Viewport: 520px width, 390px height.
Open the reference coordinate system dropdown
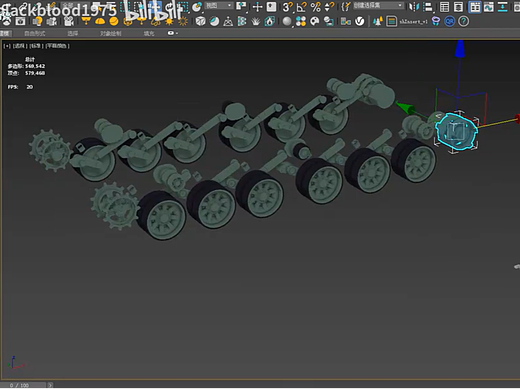point(218,5)
